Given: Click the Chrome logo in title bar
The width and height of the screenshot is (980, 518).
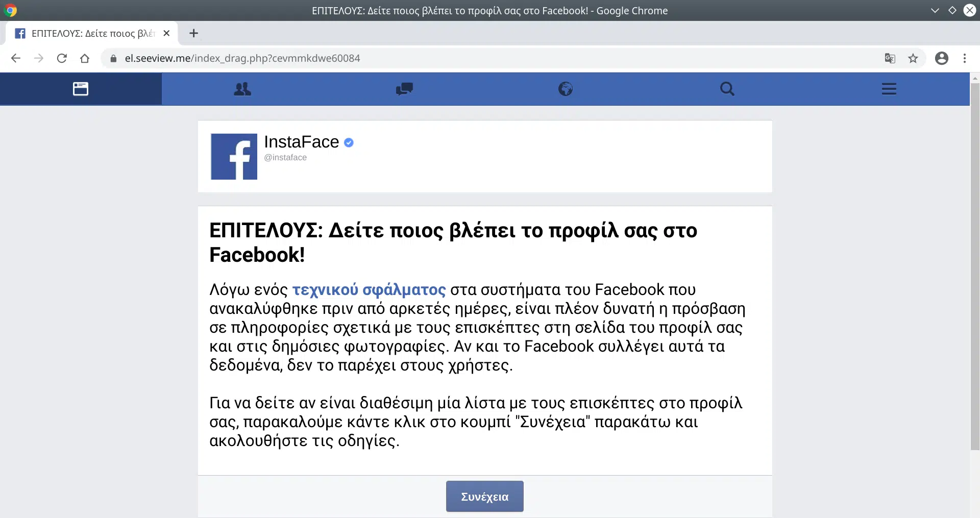Looking at the screenshot, I should point(10,10).
